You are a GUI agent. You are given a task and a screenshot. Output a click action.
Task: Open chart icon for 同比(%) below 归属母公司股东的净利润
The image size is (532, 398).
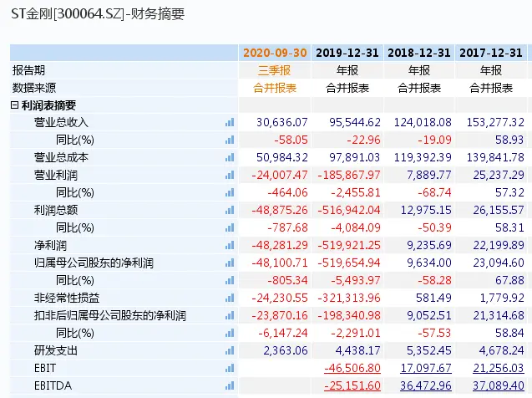[230, 280]
